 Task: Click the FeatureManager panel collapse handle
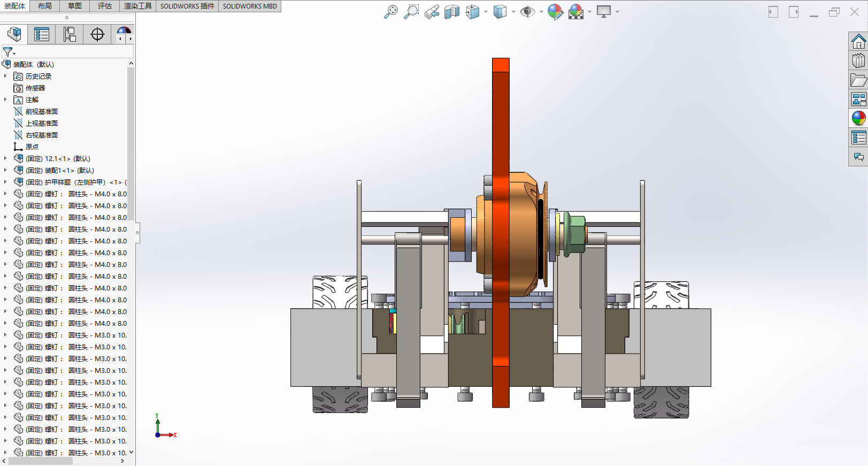(137, 232)
